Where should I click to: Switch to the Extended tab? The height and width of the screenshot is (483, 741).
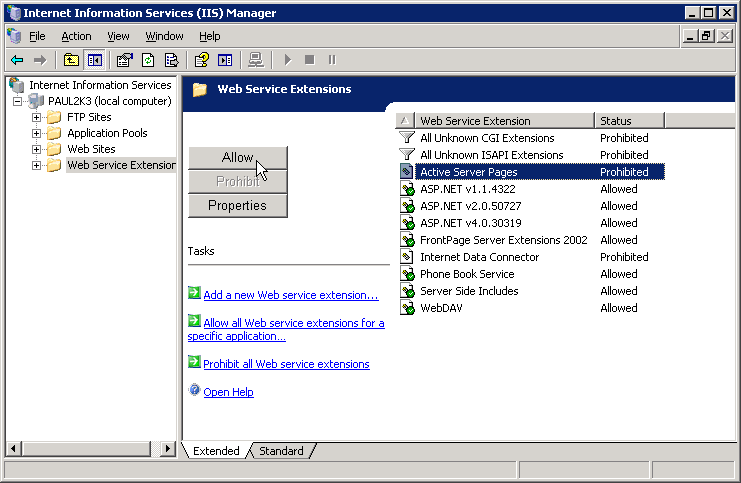coord(216,451)
